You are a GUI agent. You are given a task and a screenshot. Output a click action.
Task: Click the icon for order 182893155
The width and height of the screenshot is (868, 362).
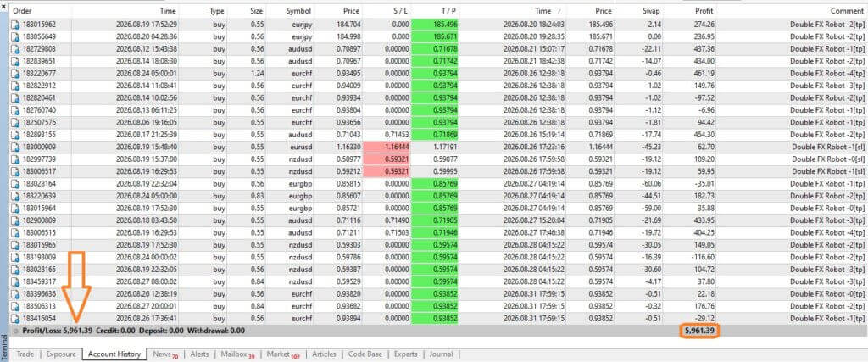(x=15, y=134)
